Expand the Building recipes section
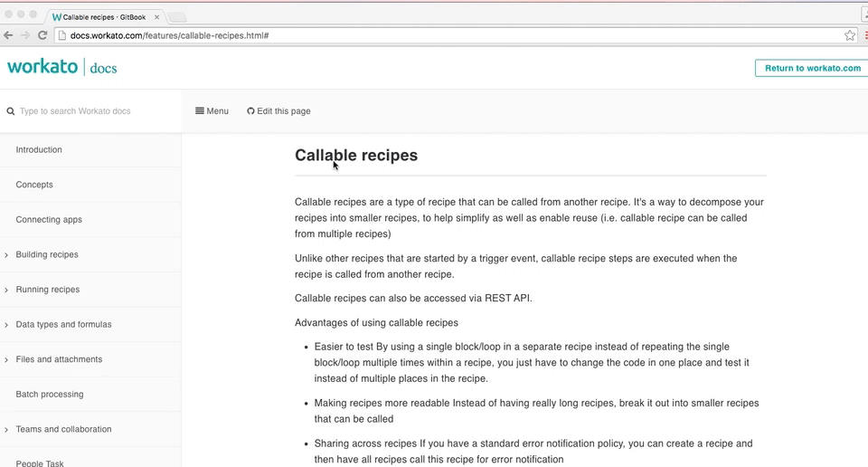Screen dimensions: 868x467 click(6, 255)
